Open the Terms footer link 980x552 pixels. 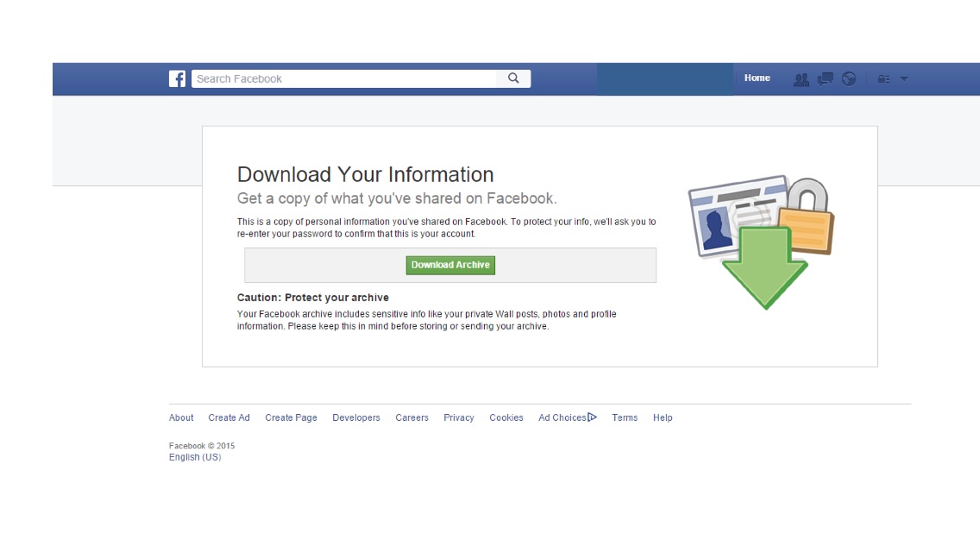(x=625, y=417)
